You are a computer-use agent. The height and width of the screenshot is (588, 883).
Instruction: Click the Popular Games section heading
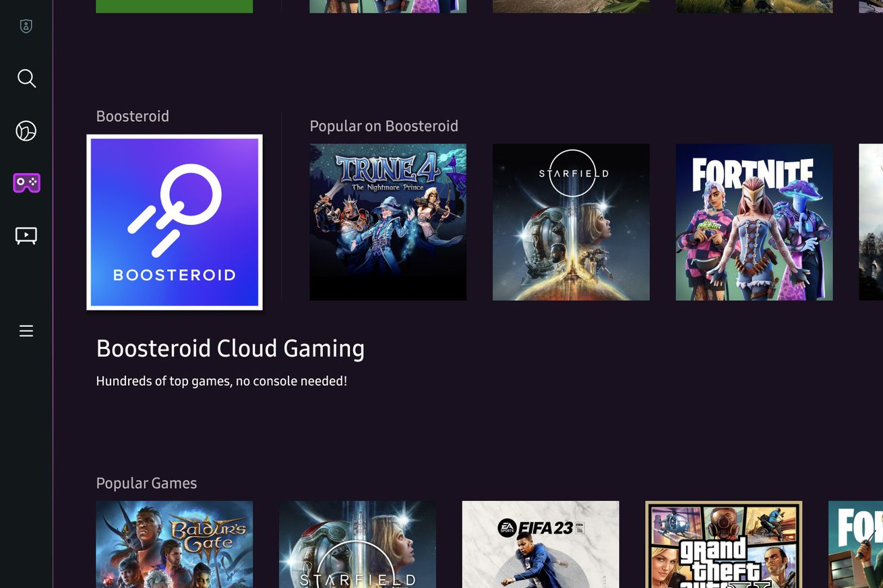point(146,483)
